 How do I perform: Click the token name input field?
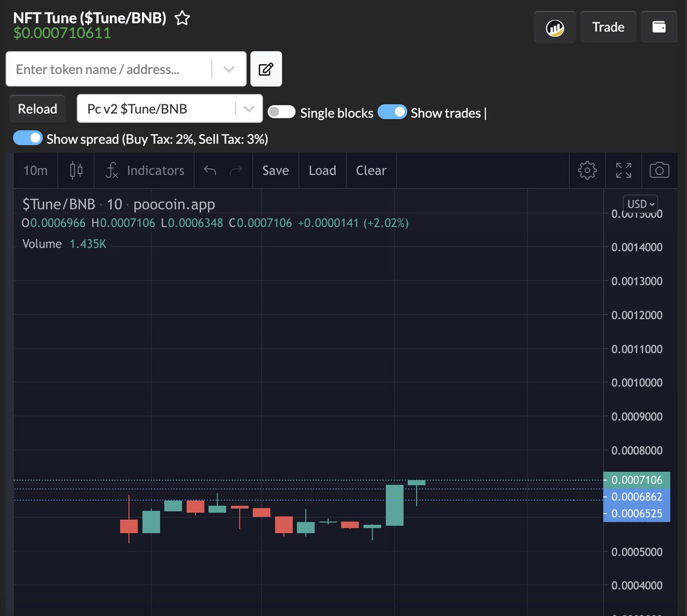pyautogui.click(x=103, y=69)
